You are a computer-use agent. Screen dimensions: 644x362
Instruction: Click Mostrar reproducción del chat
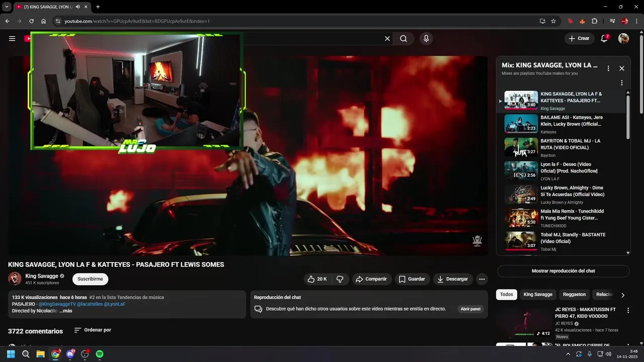[563, 271]
